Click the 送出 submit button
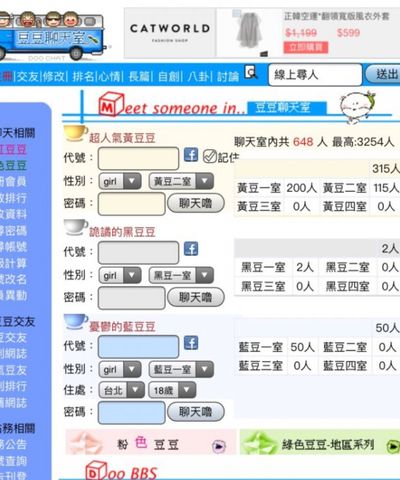Screen dimensions: 400x480 tap(383, 74)
